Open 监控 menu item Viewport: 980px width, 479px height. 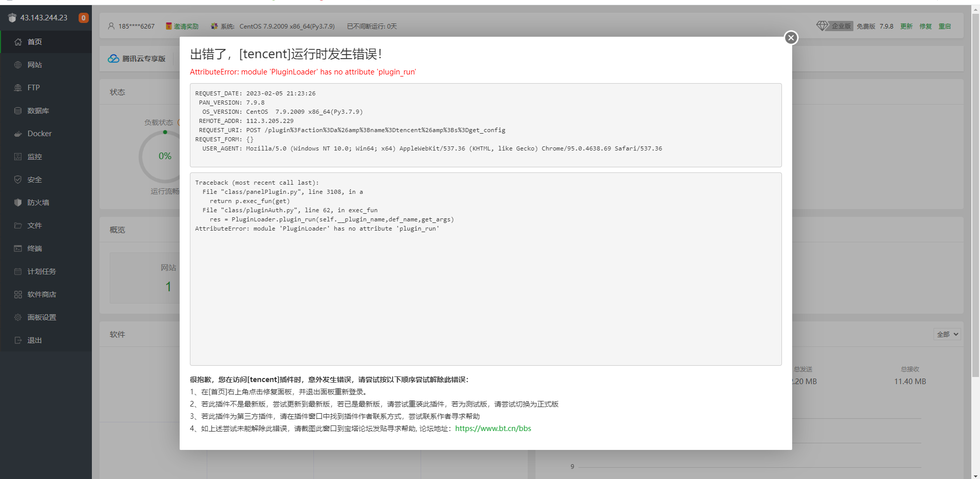[46, 157]
